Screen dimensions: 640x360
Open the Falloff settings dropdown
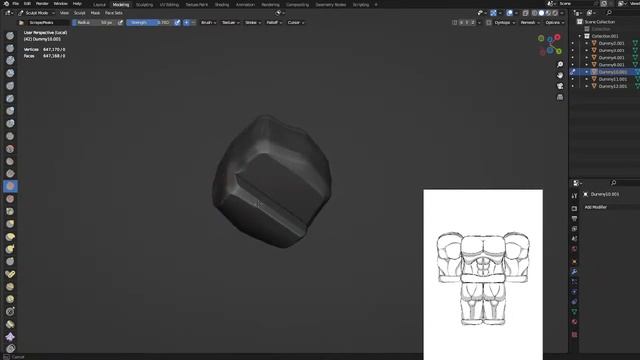pos(274,22)
